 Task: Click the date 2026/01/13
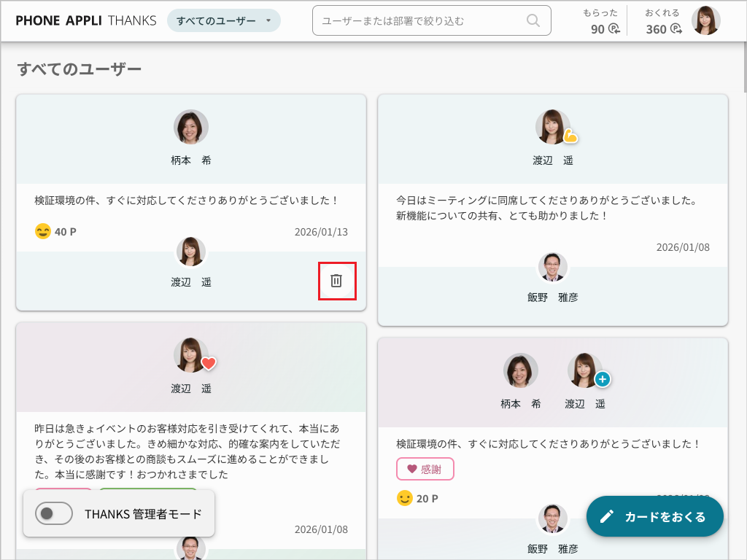(x=321, y=232)
